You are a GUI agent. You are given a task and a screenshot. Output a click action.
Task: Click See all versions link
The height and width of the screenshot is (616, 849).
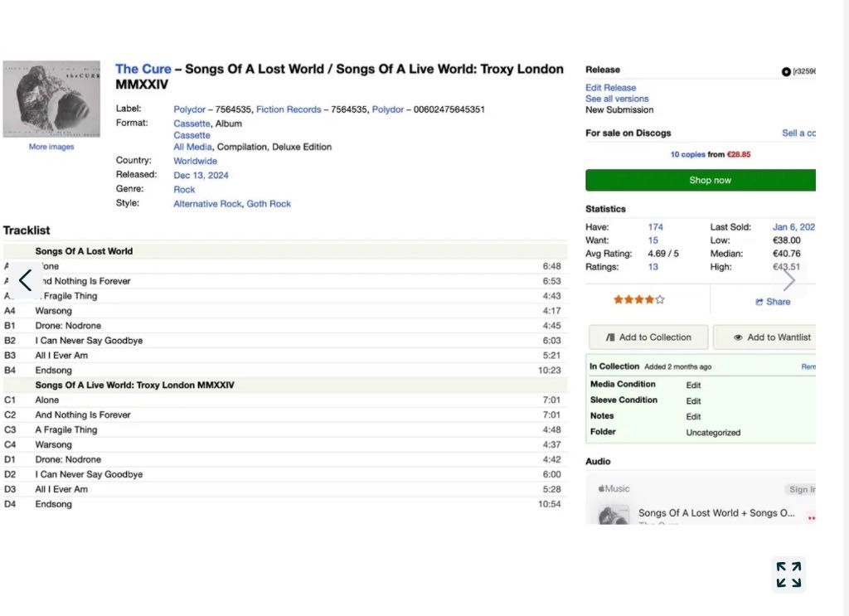click(617, 99)
